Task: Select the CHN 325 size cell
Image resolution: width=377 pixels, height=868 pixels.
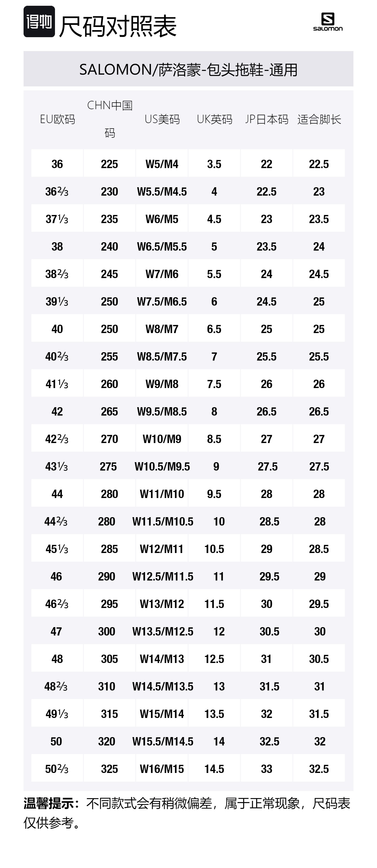Action: click(109, 769)
